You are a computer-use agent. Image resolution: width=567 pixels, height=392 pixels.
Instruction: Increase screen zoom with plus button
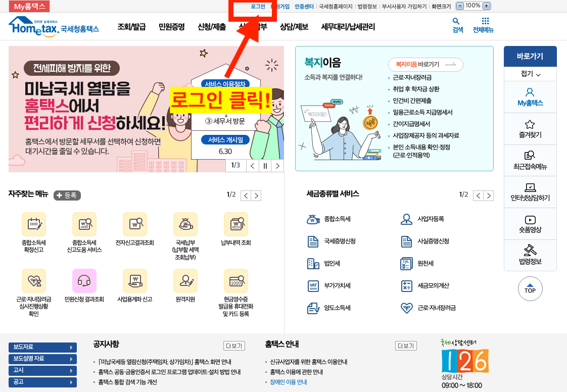[487, 6]
